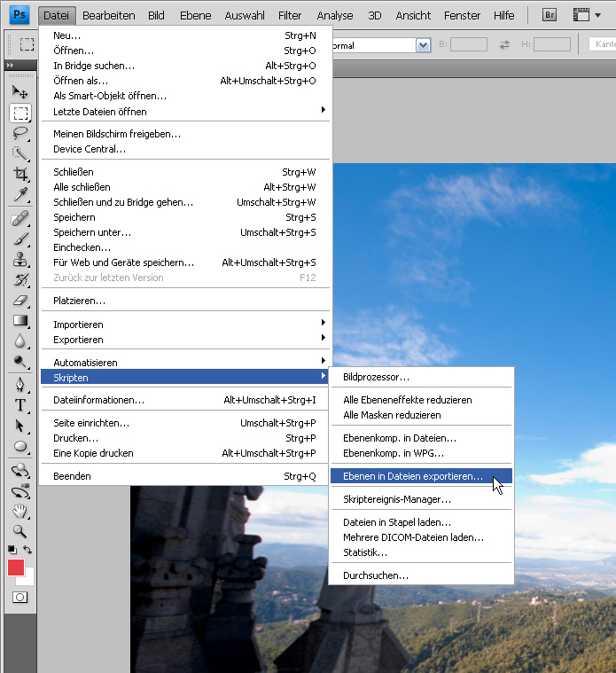
Task: Click the width B: input field
Action: click(469, 44)
